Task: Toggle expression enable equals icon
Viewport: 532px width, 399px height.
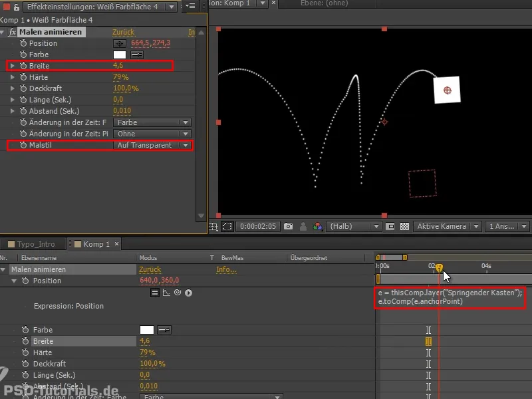Action: 155,293
